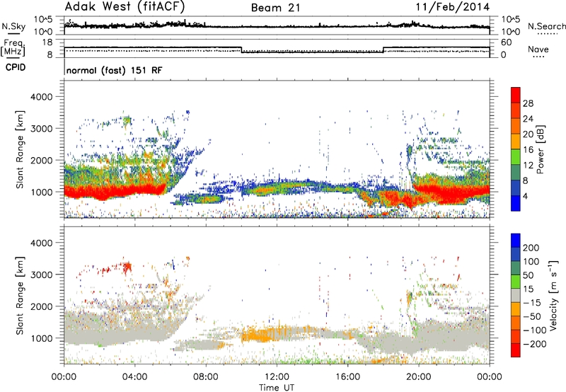Click the '18' tick on the frequency axis
The image size is (566, 392).
(47, 42)
